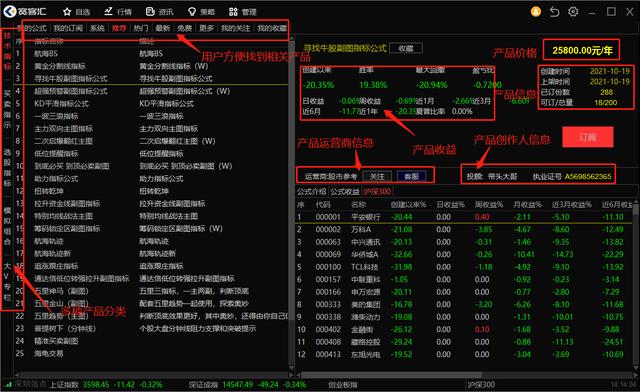Open the 沪深300 tab in detail panel
This screenshot has width=640, height=392.
click(x=378, y=192)
